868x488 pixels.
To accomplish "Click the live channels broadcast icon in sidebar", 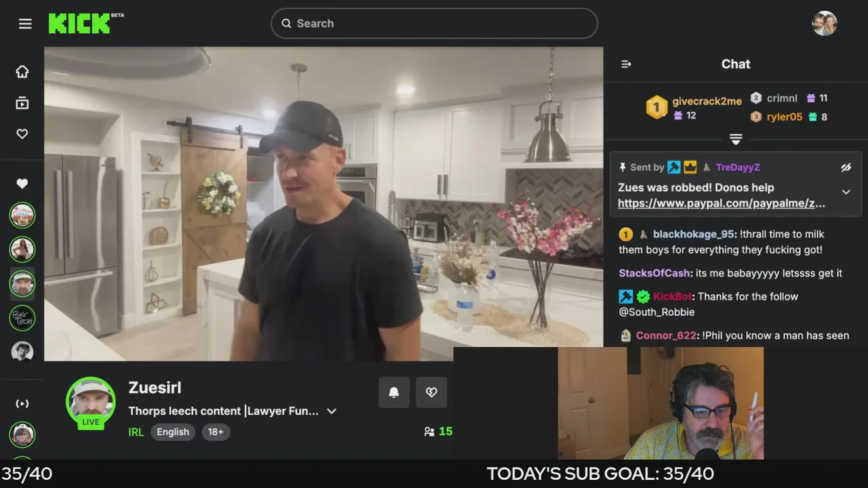I will [x=22, y=404].
